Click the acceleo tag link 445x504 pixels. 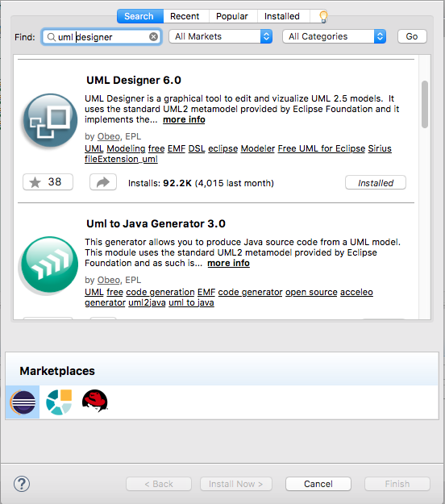[x=356, y=292]
